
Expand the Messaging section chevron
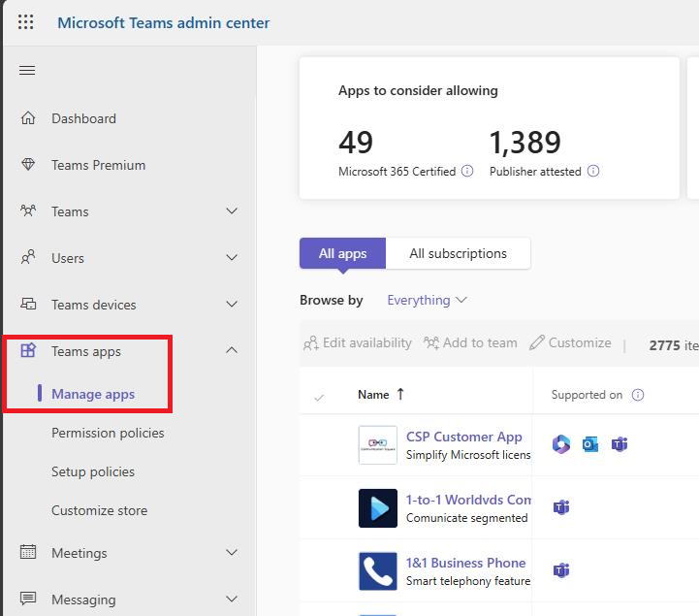click(x=232, y=599)
